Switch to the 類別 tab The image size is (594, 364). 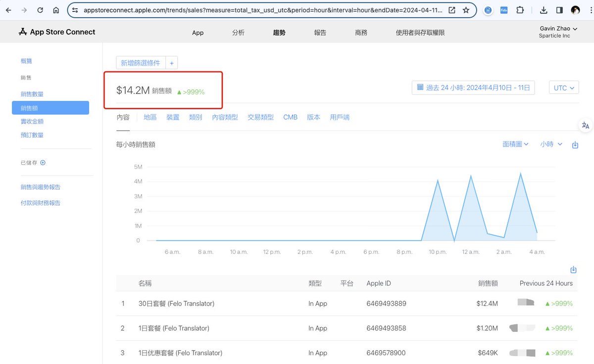click(x=196, y=117)
